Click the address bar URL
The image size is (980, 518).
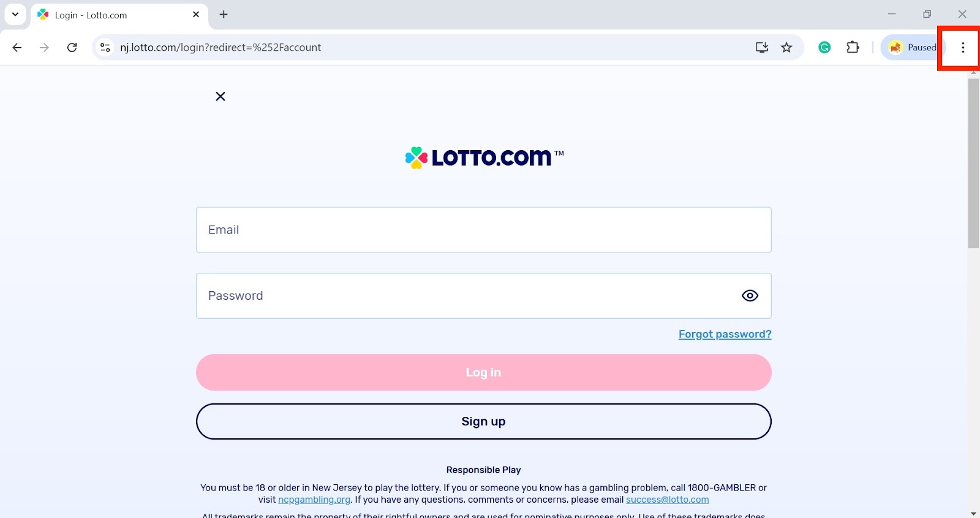click(x=221, y=47)
